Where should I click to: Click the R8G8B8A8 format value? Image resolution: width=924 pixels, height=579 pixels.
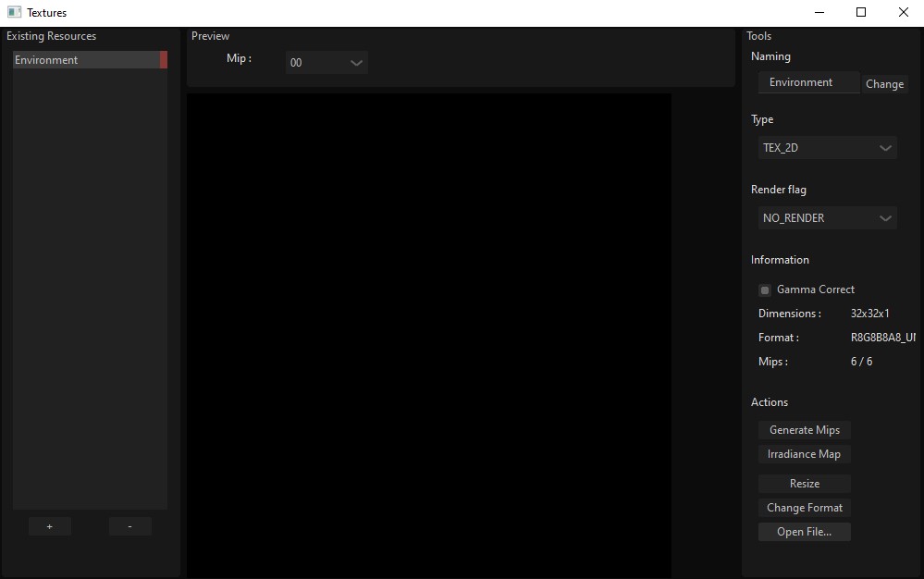(882, 338)
